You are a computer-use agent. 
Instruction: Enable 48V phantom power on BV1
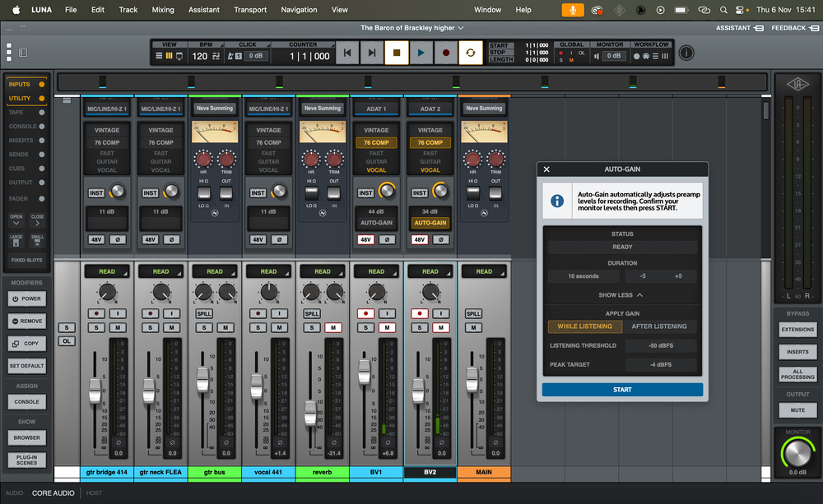365,240
